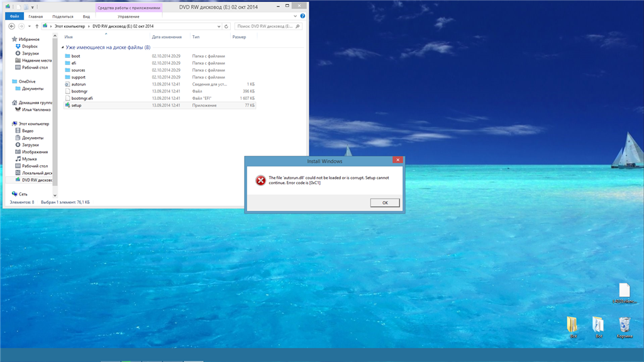Switch to the Главная ribbon tab
This screenshot has width=644, height=362.
36,16
